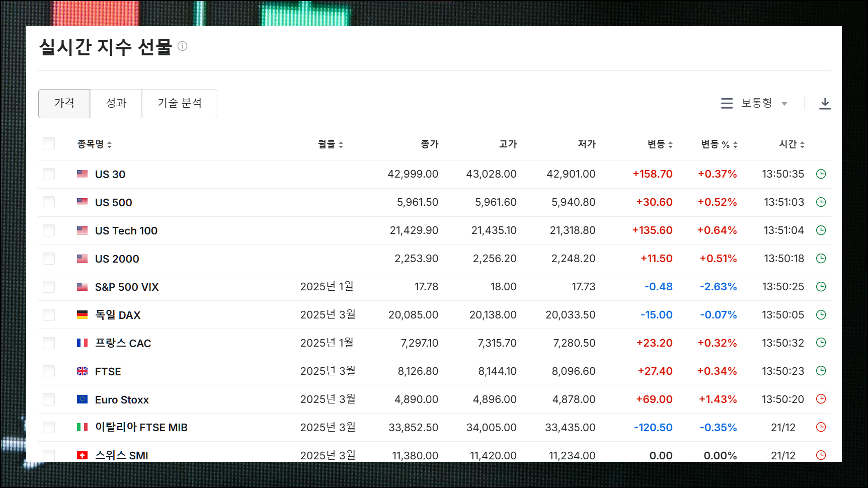Click the red clock icon in the 이탈리아 FTSE MIB row
The width and height of the screenshot is (868, 488).
pos(821,427)
